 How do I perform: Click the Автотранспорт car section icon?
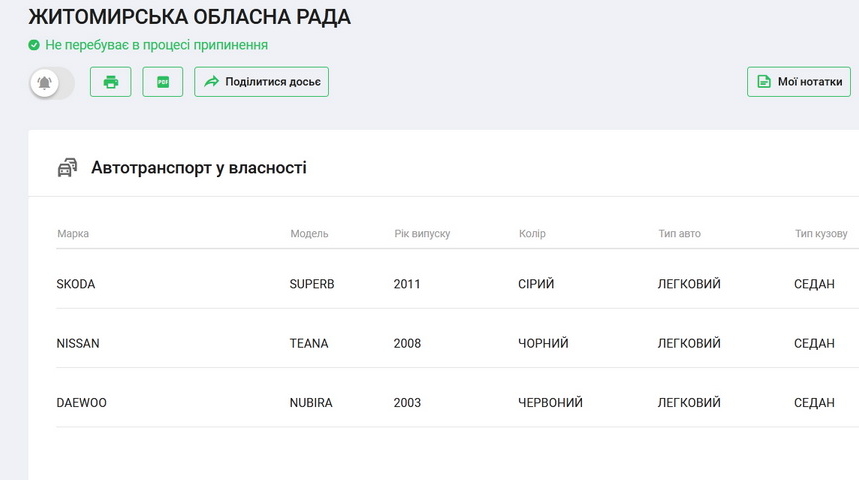[67, 168]
